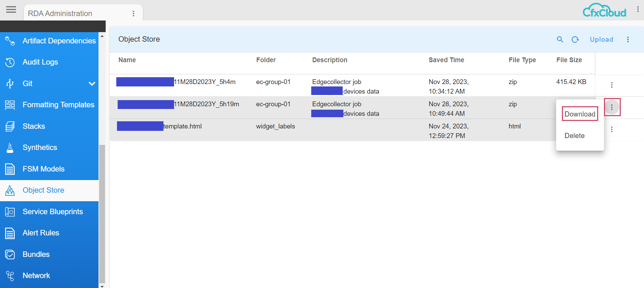
Task: Click the CfxCloud logo
Action: click(x=604, y=10)
